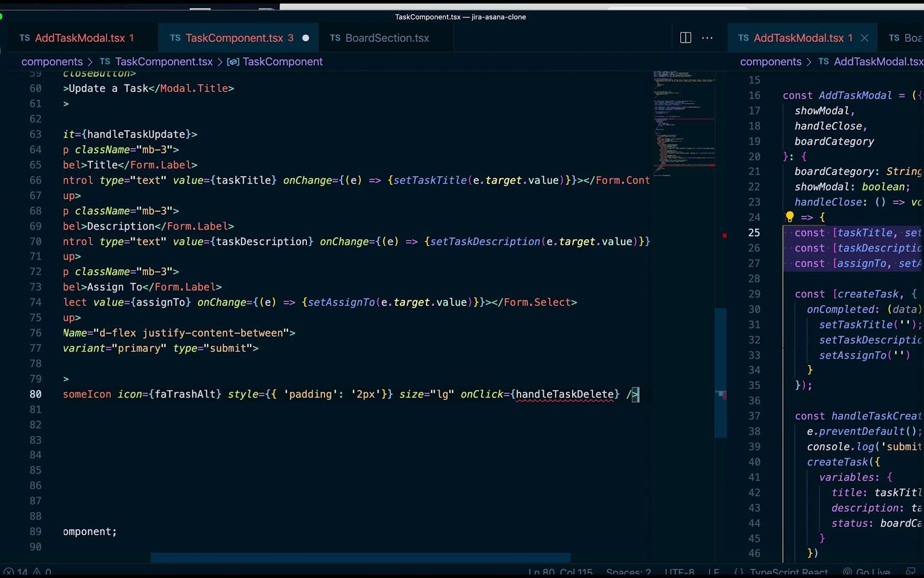Close the AddTaskModal.tsx tab in the right editor
This screenshot has width=924, height=578.
pos(865,37)
